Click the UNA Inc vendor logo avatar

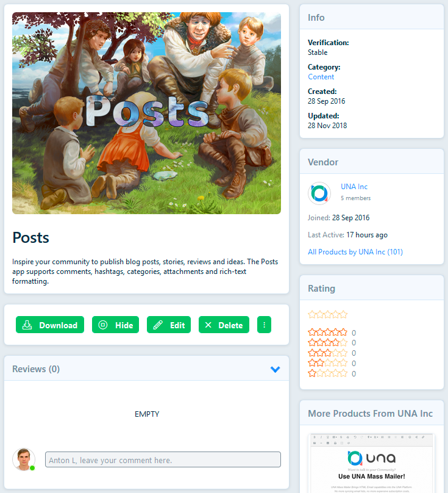319,193
